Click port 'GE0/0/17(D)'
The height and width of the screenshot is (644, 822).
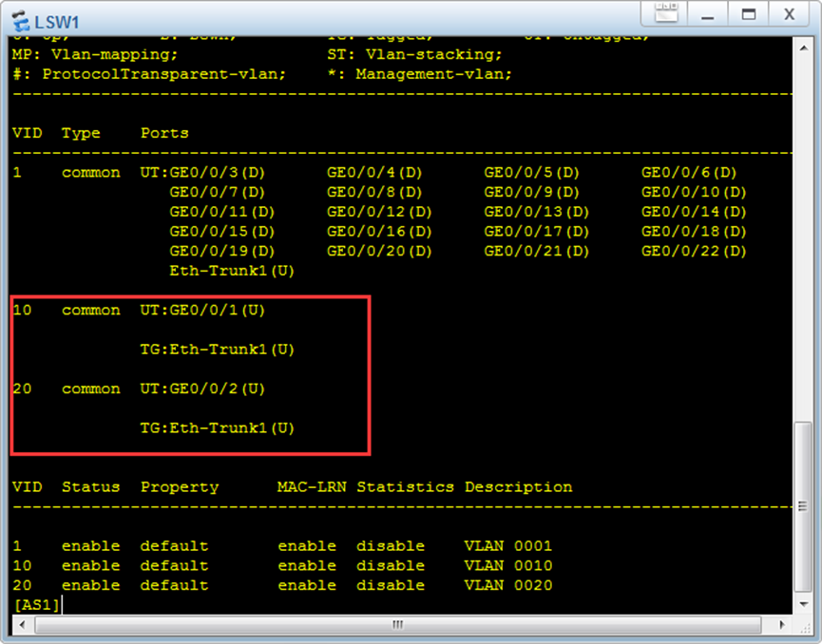[537, 232]
